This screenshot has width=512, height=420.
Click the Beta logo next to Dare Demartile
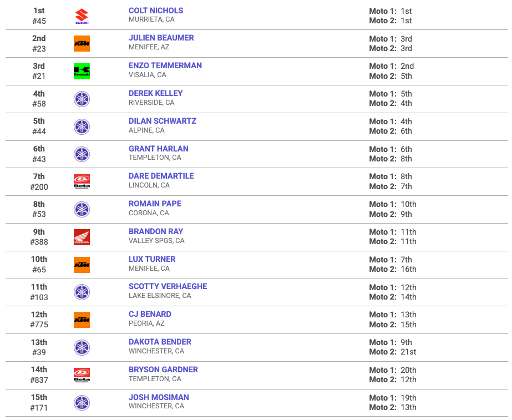pos(82,181)
